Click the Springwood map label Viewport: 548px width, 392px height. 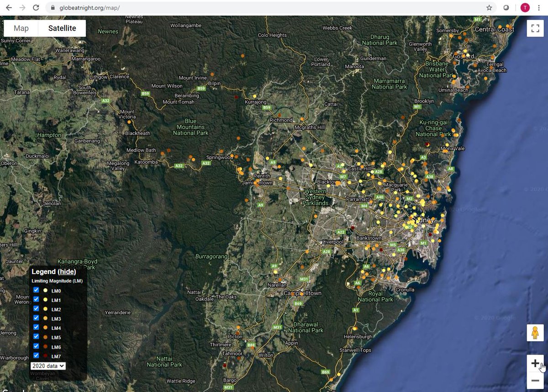coord(220,157)
